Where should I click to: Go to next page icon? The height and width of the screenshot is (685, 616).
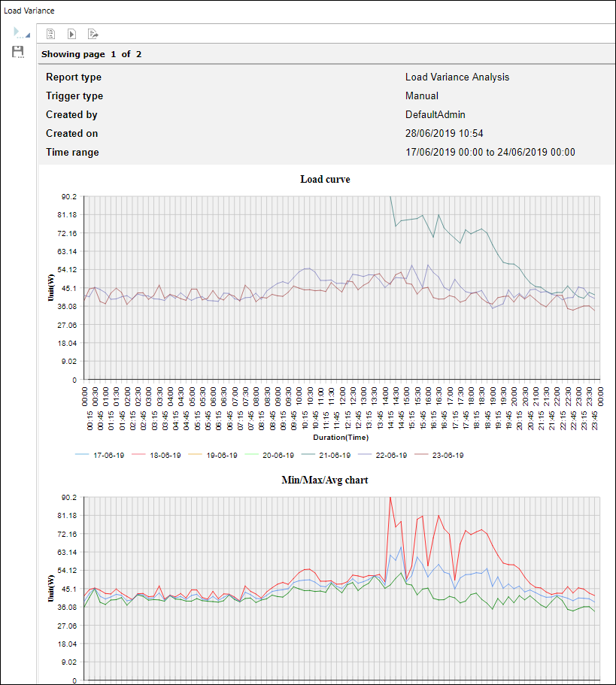pos(71,34)
